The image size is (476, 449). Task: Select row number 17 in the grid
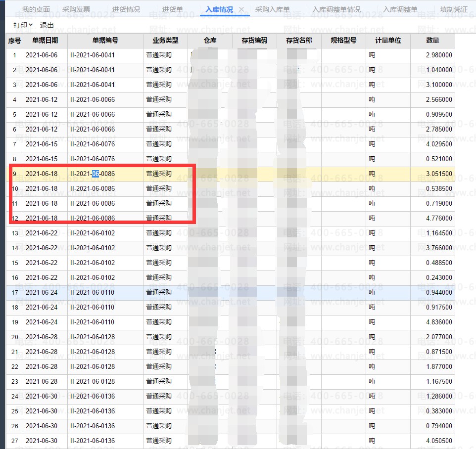[x=14, y=293]
